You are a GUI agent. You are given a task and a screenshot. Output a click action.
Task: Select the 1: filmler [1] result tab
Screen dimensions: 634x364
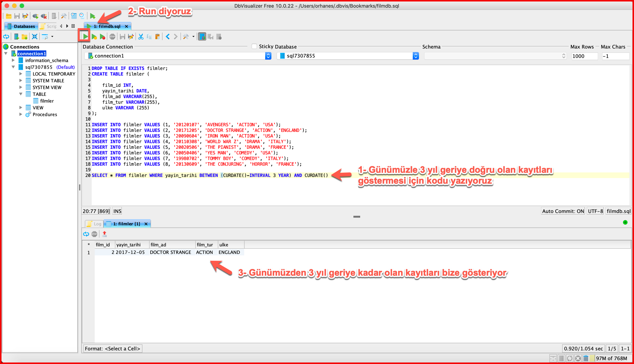127,224
